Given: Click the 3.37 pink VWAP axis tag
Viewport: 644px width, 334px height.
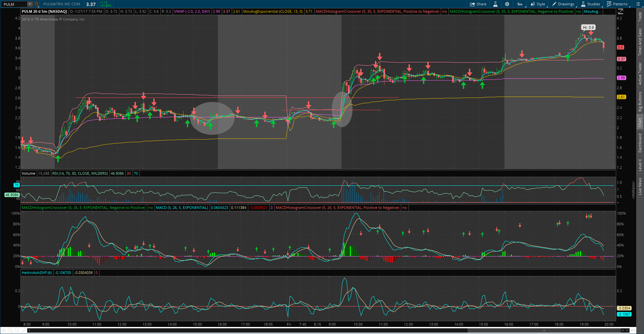Looking at the screenshot, I should [622, 59].
